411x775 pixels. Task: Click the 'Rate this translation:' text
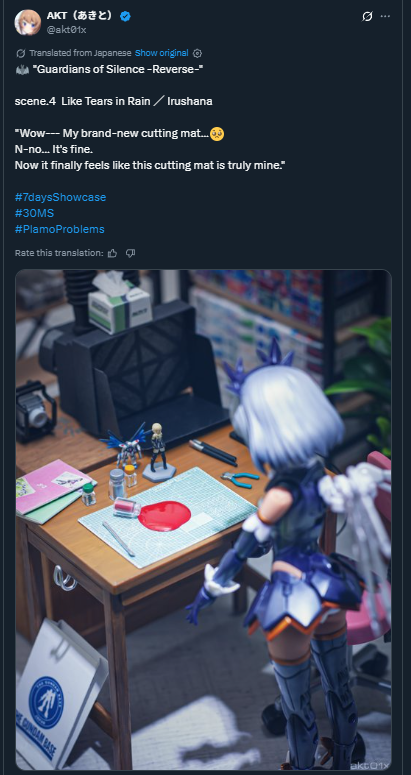coord(59,253)
